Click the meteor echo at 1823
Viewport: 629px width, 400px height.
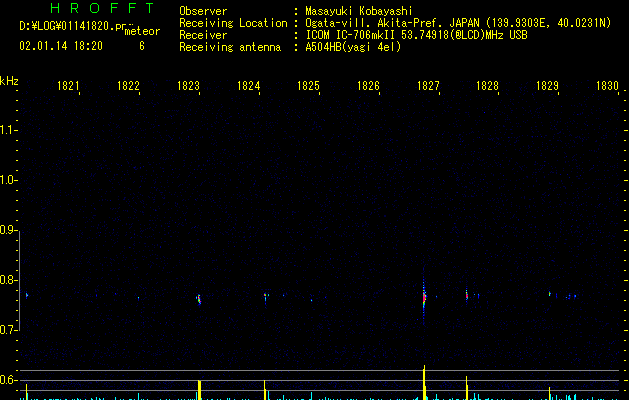199,299
